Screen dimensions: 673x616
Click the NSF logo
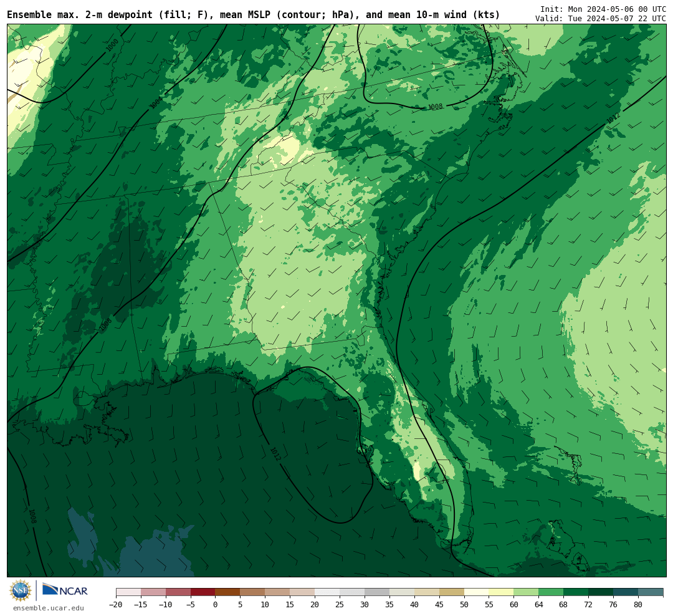21,590
